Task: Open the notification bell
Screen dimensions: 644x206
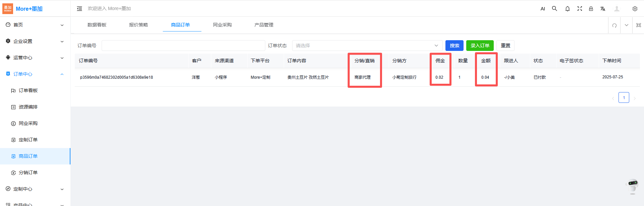Action: point(567,9)
